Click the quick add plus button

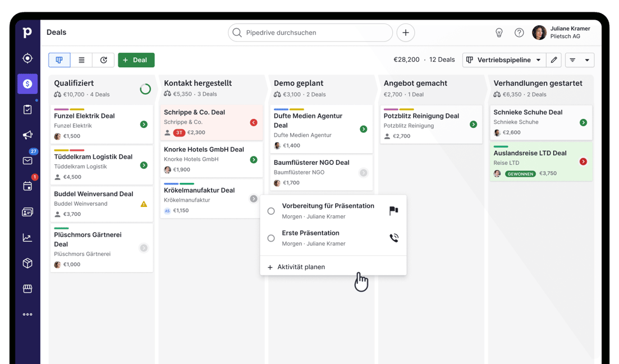pyautogui.click(x=405, y=33)
